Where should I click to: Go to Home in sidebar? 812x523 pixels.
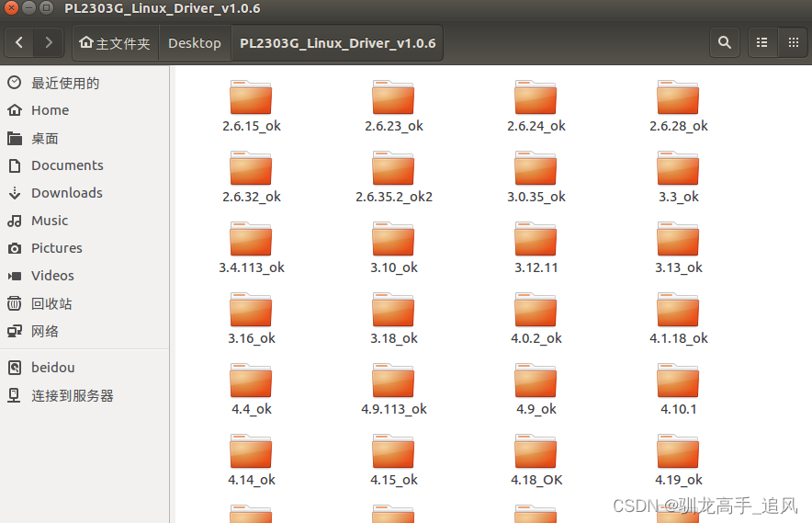85,110
